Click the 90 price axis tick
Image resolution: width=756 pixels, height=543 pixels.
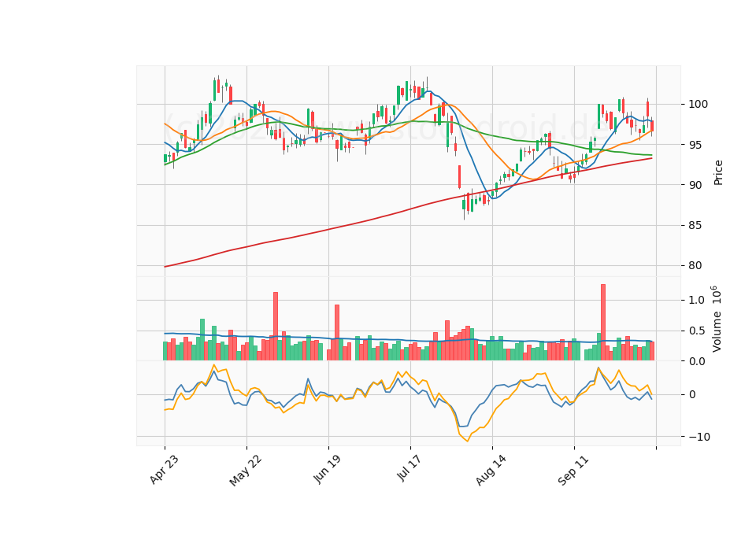point(695,185)
